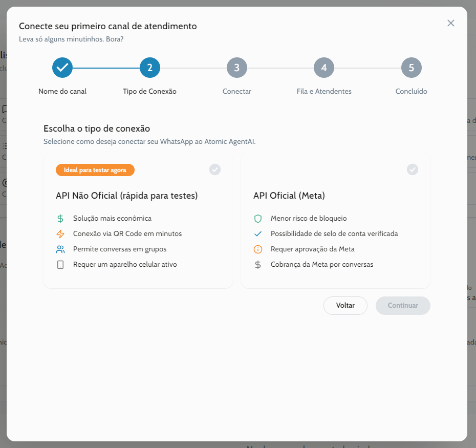The height and width of the screenshot is (448, 476).
Task: Choose the API Oficial (Meta) card title
Action: tap(289, 196)
